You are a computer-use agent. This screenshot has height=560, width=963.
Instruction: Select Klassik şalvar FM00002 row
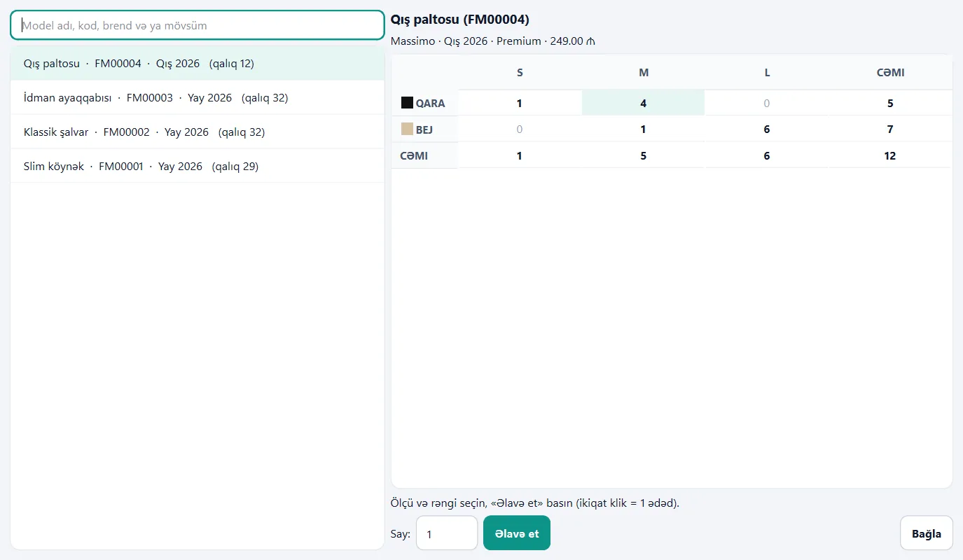pyautogui.click(x=198, y=132)
